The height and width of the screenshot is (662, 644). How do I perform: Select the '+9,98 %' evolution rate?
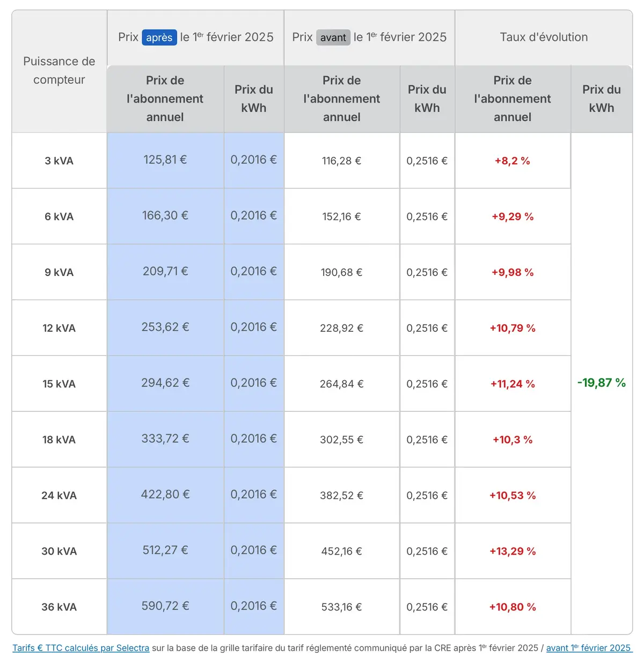pyautogui.click(x=513, y=272)
